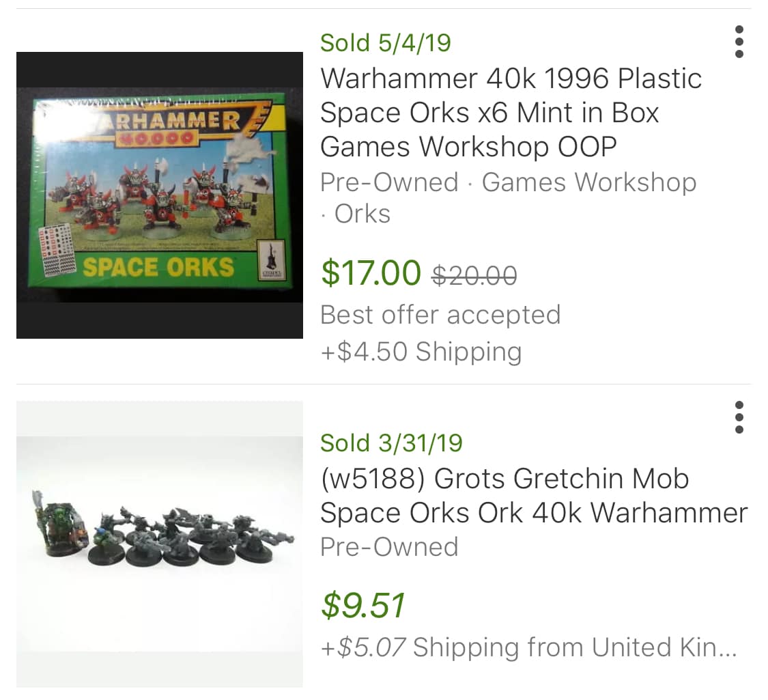Viewport: 768px width, 700px height.
Task: Click the Best offer accepted text
Action: point(440,315)
